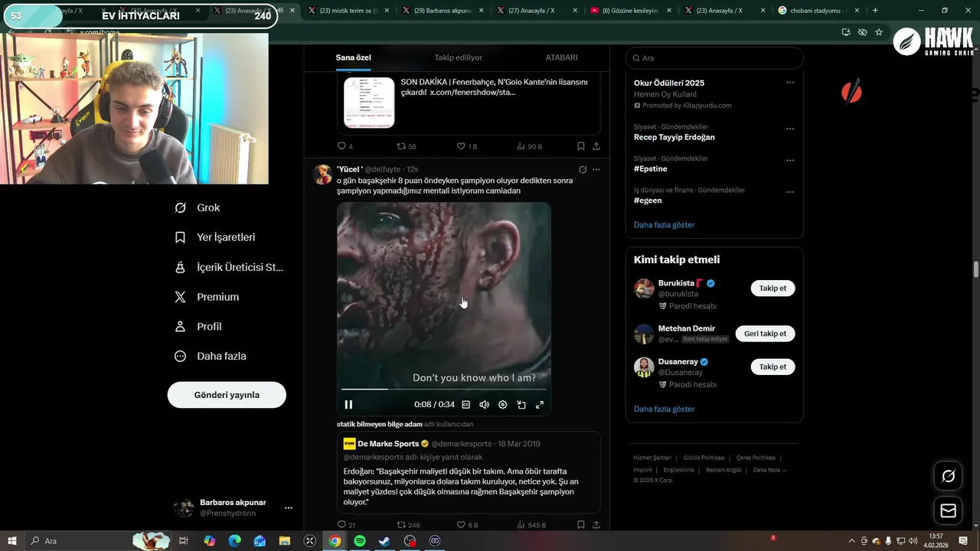Bookmark the Kante licence post
Viewport: 980px width, 551px height.
581,146
